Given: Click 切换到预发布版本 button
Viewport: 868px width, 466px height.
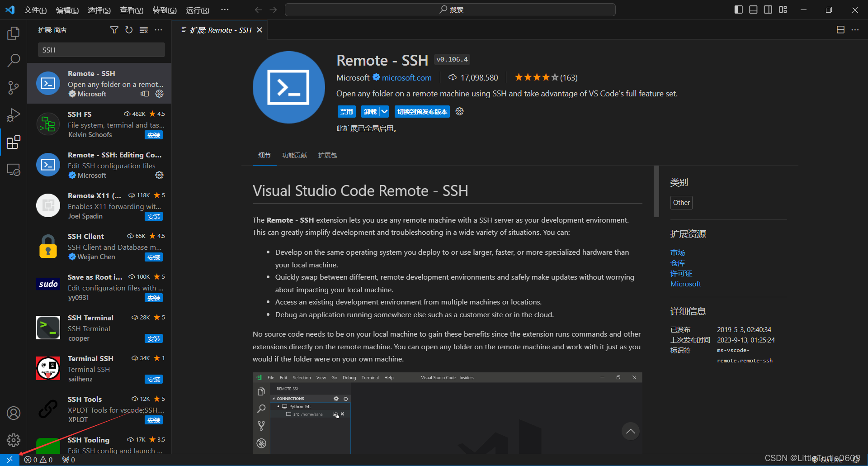Looking at the screenshot, I should pos(422,111).
